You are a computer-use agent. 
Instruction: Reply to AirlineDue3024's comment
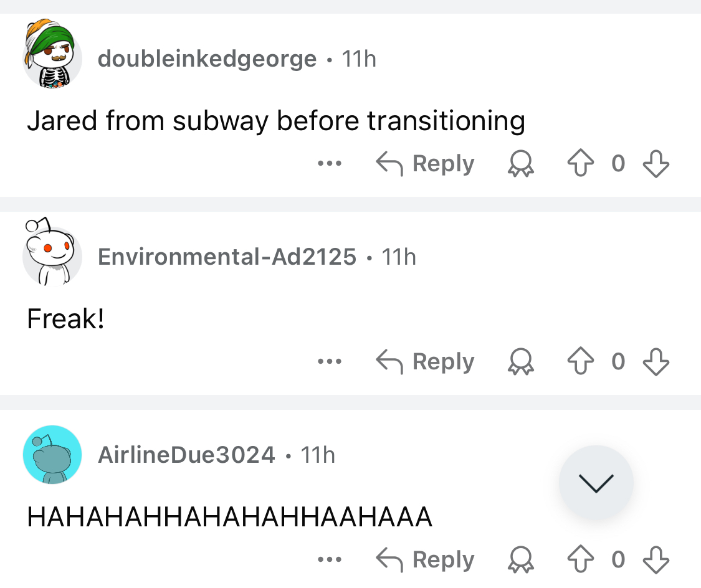(425, 559)
